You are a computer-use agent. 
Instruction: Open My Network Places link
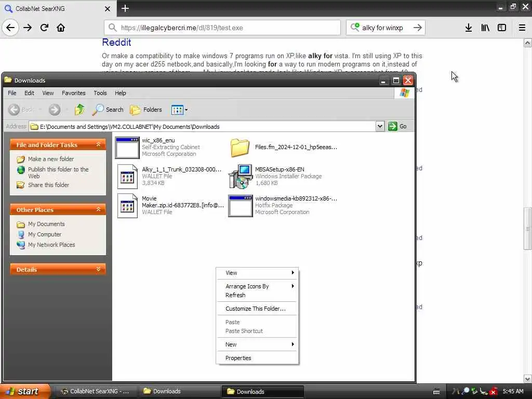coord(51,245)
